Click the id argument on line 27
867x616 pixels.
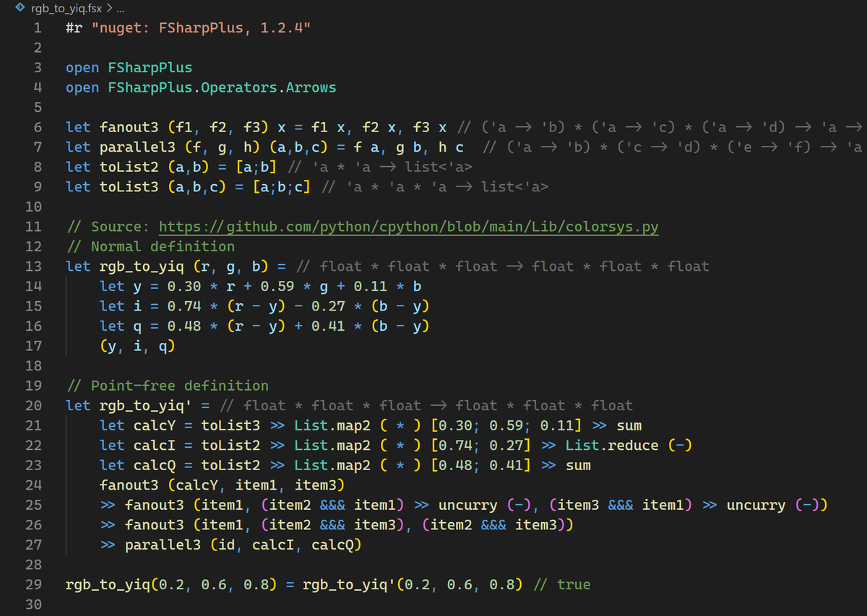(227, 545)
